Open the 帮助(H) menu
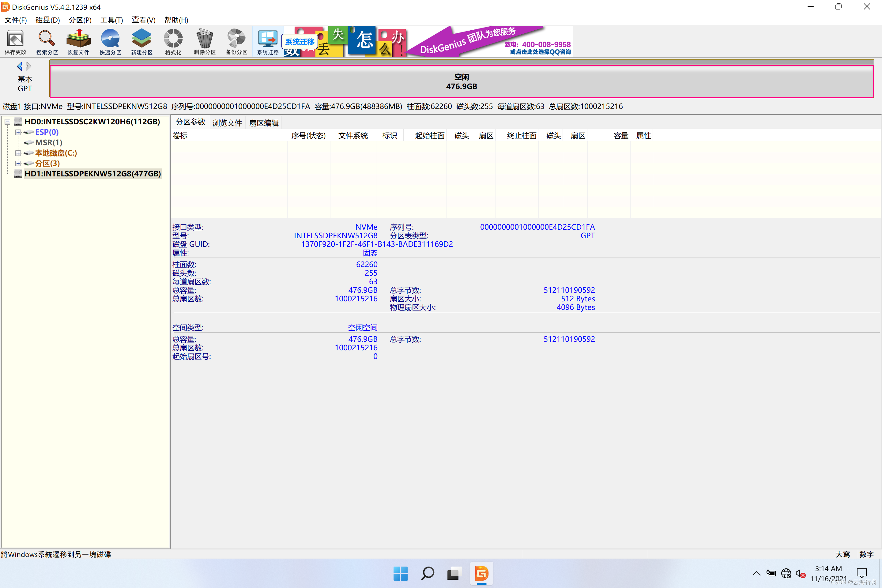The image size is (882, 588). tap(176, 20)
